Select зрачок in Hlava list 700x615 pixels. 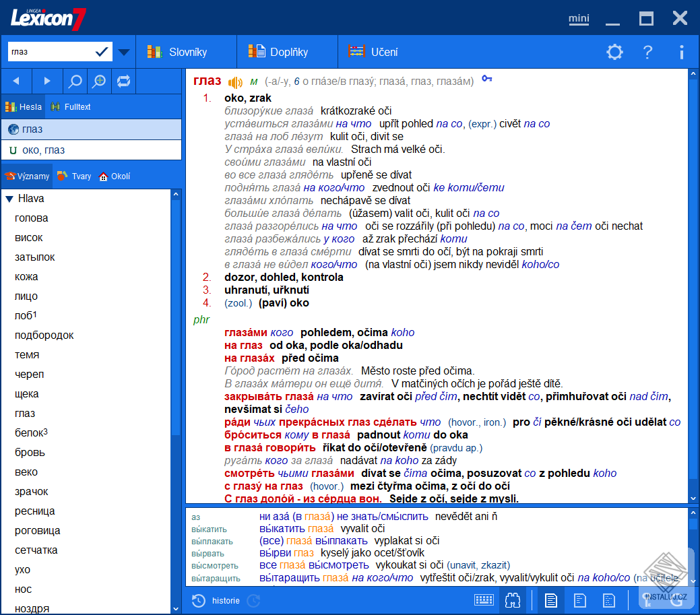coord(31,492)
